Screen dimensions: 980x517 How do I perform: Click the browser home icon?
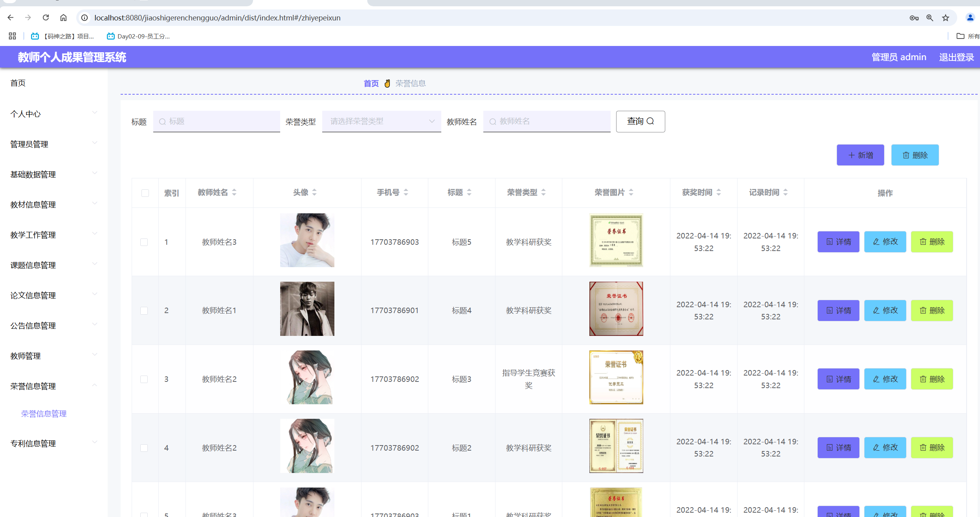click(63, 18)
